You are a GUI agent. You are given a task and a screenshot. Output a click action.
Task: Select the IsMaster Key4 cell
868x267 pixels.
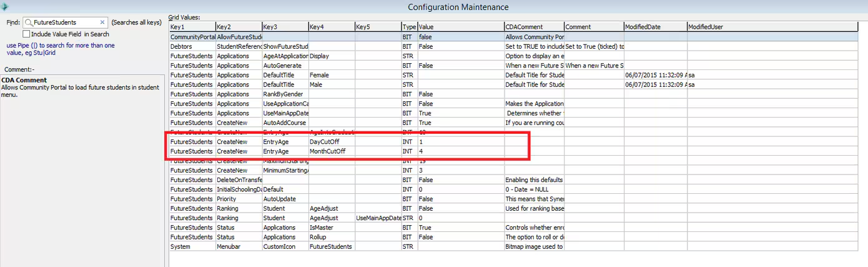[x=332, y=228]
